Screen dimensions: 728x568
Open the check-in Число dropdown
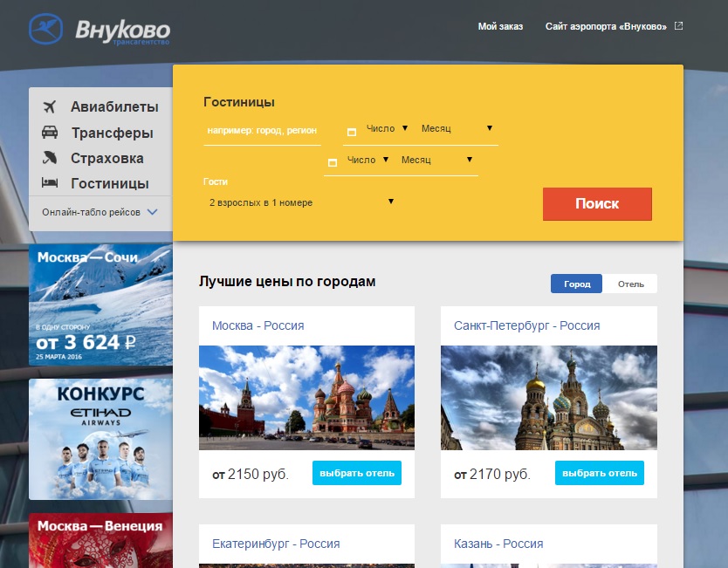387,128
